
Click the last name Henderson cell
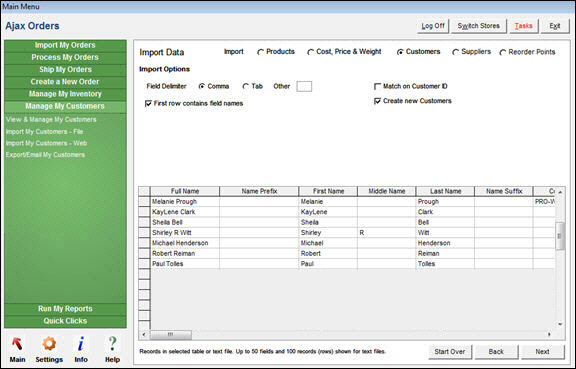coord(445,243)
